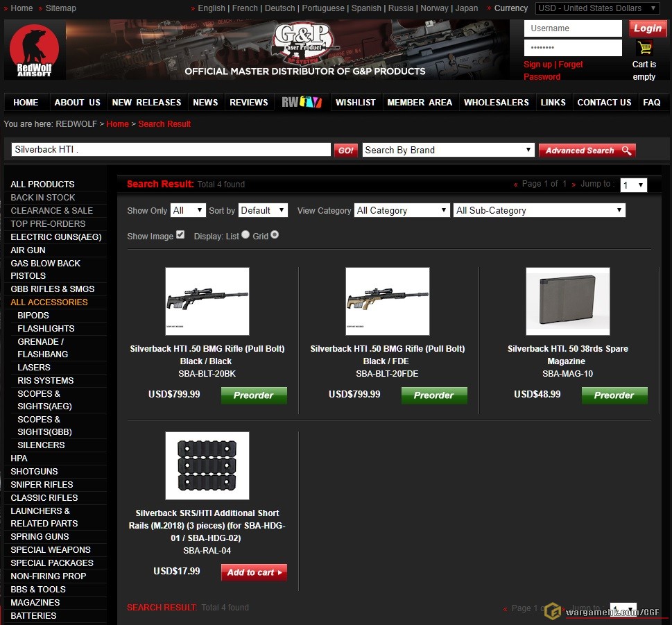Expand the Sort by Default dropdown

click(x=263, y=210)
